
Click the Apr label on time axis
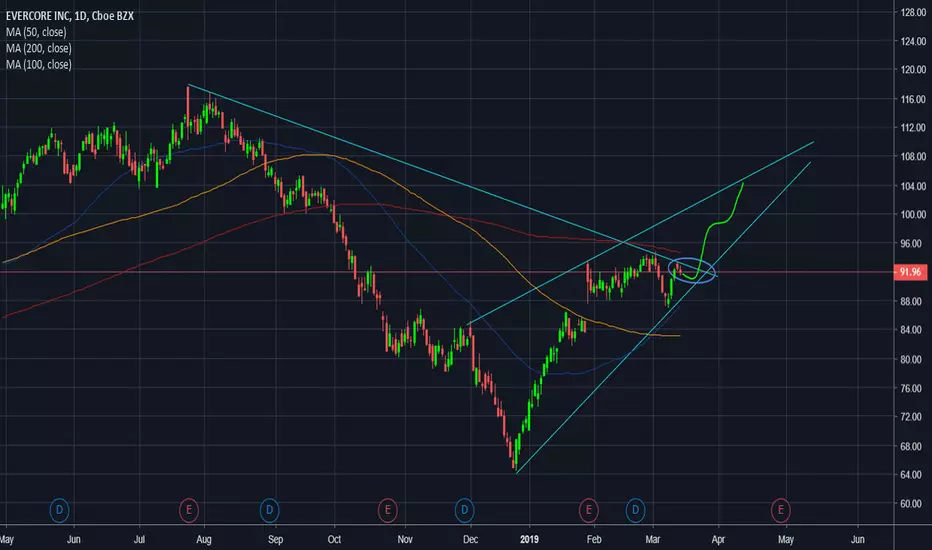pos(718,539)
